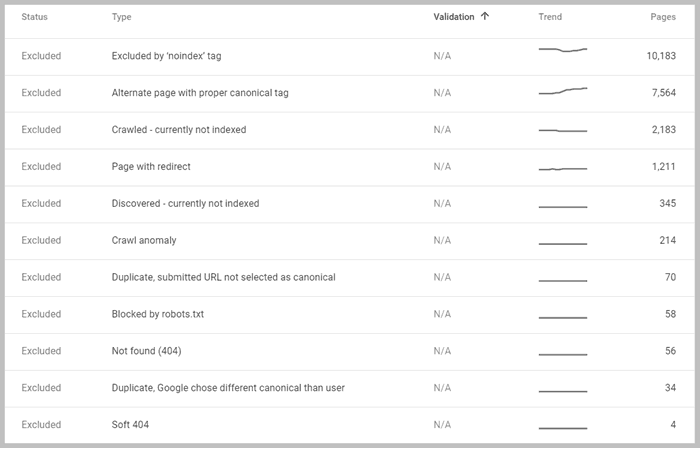This screenshot has width=700, height=449.
Task: Select the Soft 404 row
Action: click(x=350, y=425)
